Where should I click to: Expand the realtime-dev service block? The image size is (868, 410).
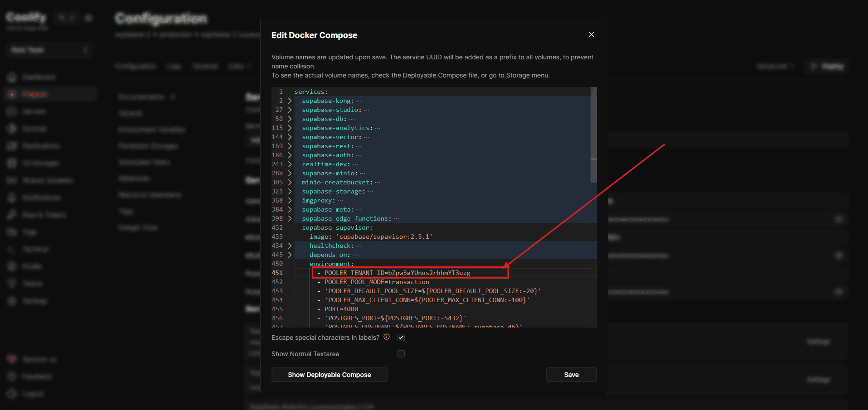coord(290,164)
